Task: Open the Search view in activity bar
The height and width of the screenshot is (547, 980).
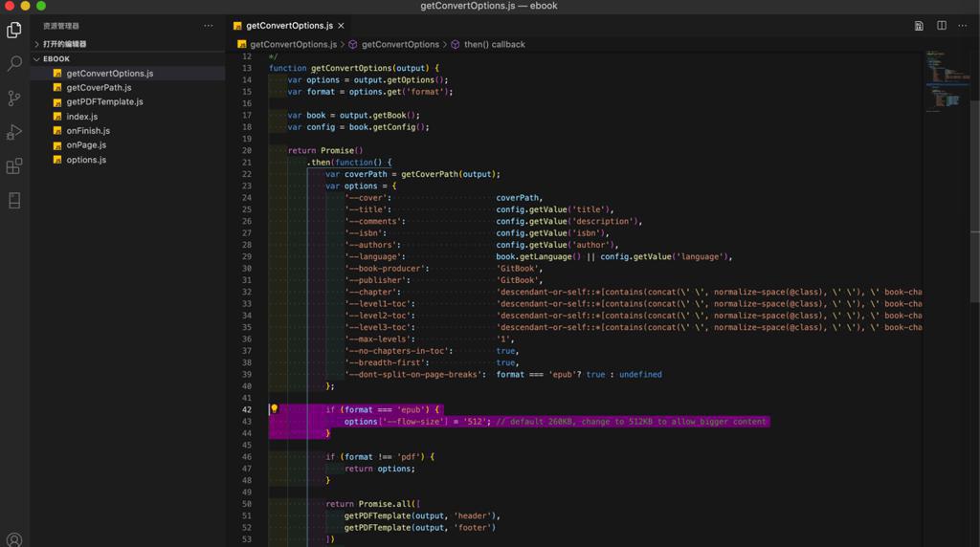Action: click(13, 63)
